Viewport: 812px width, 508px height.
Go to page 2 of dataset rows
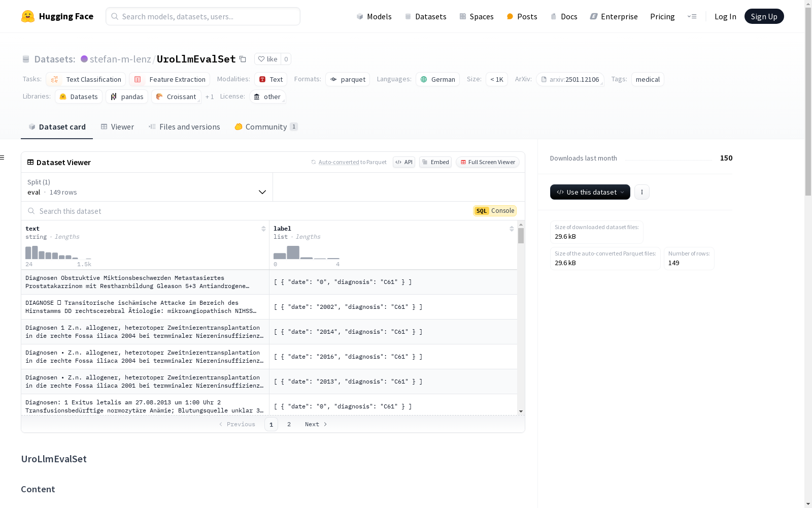289,424
